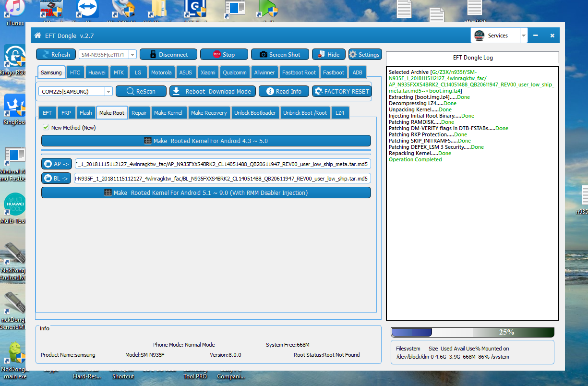Open the FRP sub-tab
Viewport: 588px width, 386px height.
pyautogui.click(x=66, y=113)
